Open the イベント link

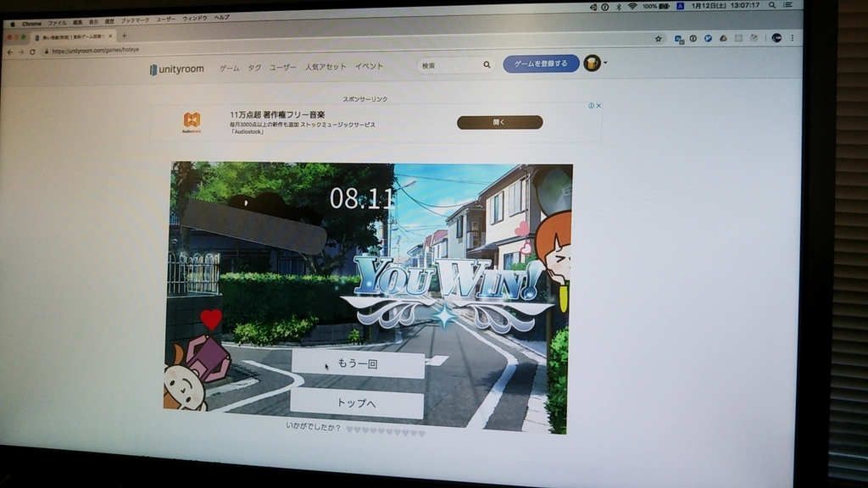pyautogui.click(x=370, y=66)
